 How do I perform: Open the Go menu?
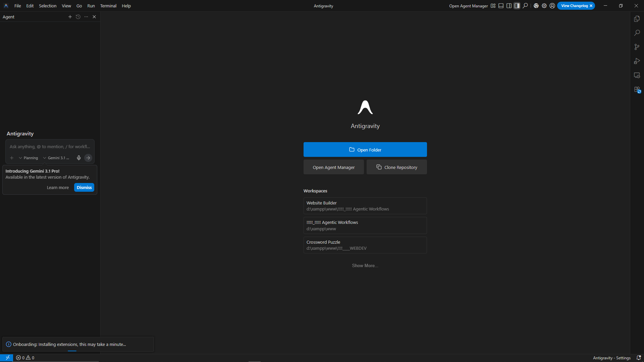pyautogui.click(x=79, y=6)
